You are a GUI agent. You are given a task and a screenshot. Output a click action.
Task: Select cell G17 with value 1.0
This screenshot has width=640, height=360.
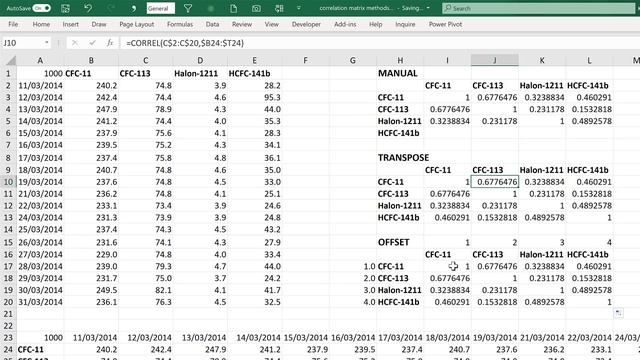[353, 267]
